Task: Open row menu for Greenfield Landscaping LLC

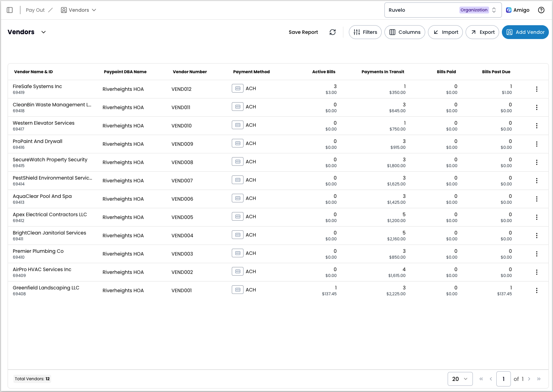Action: 537,290
